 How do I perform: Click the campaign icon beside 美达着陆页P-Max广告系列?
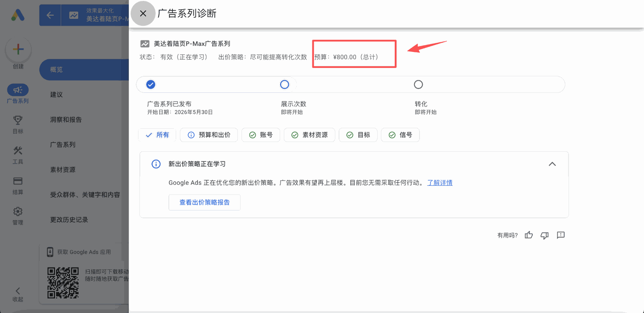145,44
